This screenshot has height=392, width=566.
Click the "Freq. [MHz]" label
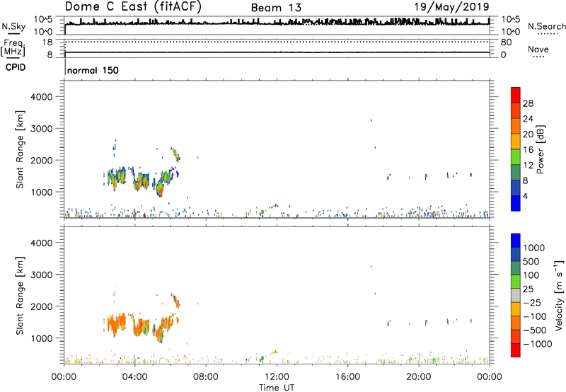(13, 48)
